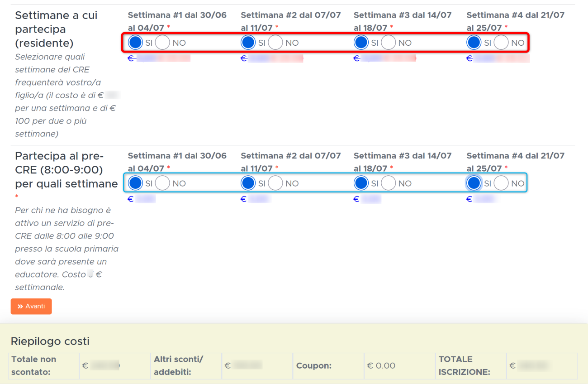Select SI for residente Settimana #1

click(135, 43)
